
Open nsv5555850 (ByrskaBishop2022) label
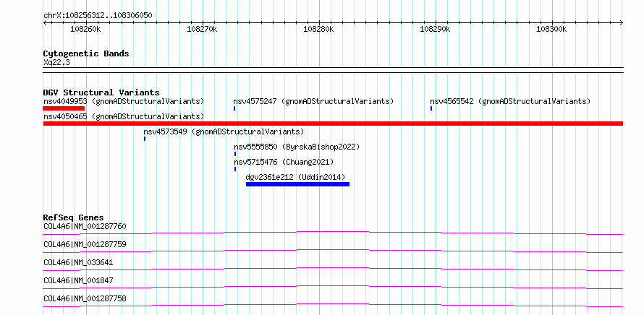(297, 147)
